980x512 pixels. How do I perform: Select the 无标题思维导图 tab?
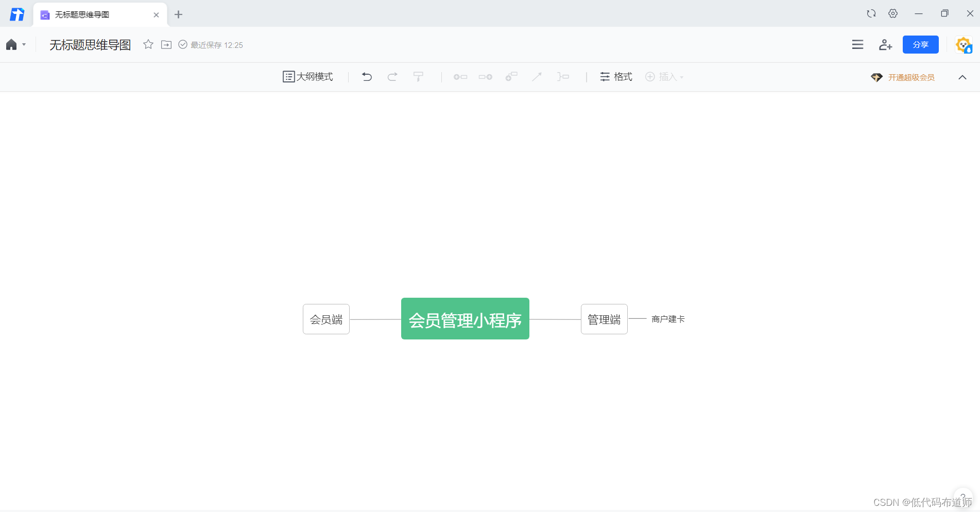click(100, 14)
